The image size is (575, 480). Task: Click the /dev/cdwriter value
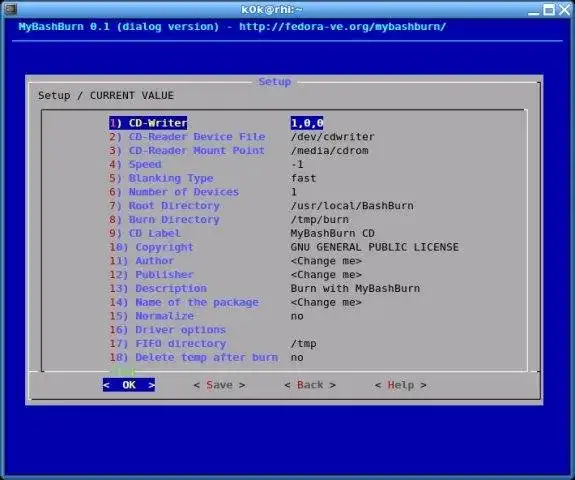(x=333, y=137)
